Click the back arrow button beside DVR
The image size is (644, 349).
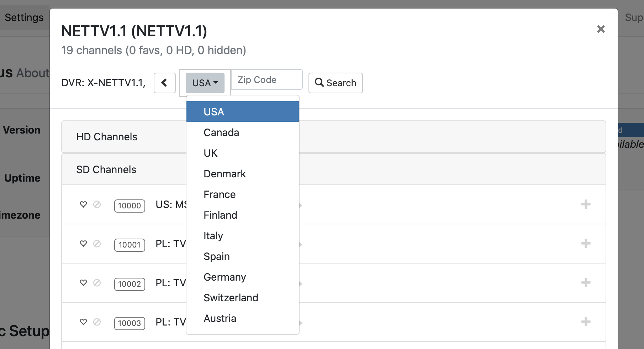[x=164, y=83]
